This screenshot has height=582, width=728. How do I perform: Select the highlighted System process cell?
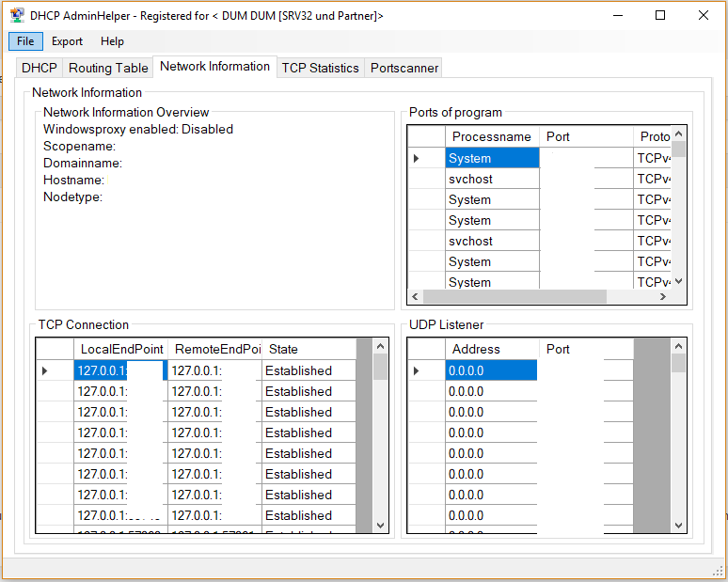(x=492, y=158)
